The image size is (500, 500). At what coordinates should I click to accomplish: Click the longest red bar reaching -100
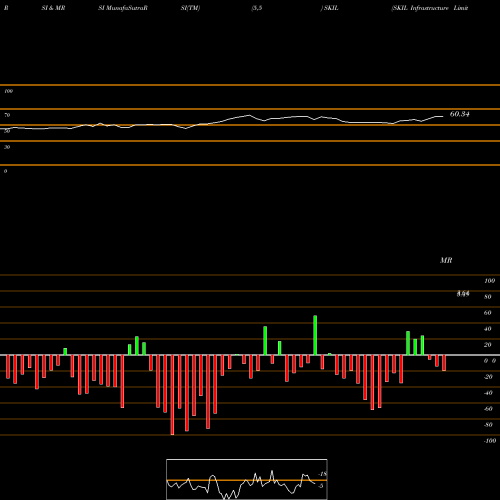pos(172,395)
